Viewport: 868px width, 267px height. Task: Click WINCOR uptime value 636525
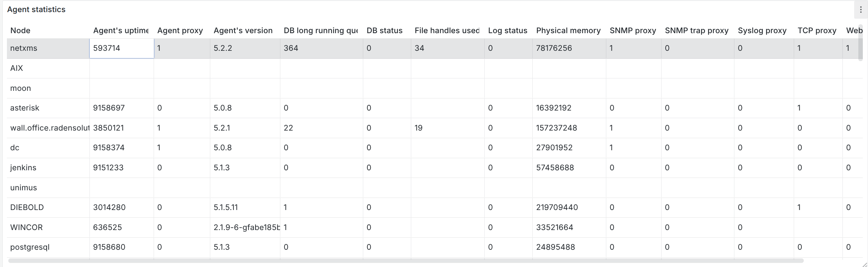click(x=107, y=228)
